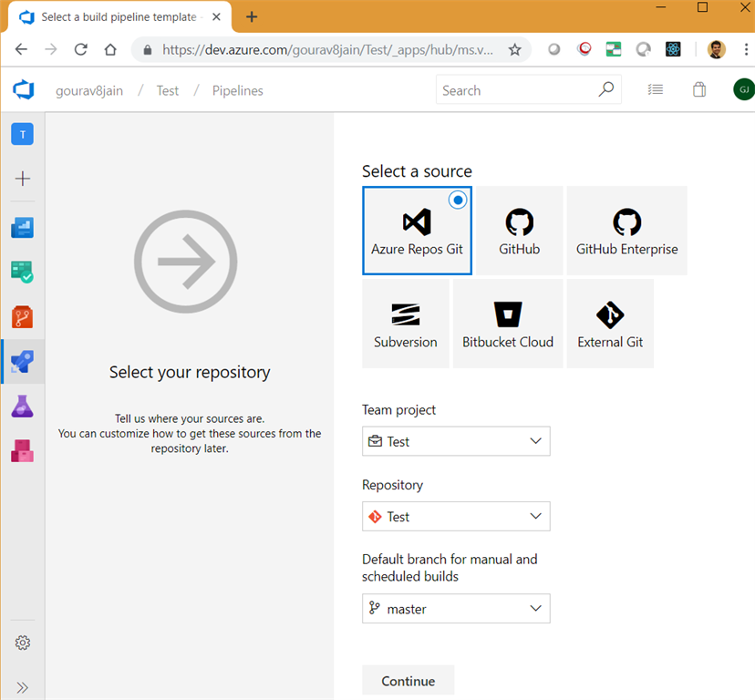Select Azure Repos Git radio button
The width and height of the screenshot is (755, 700).
click(458, 200)
